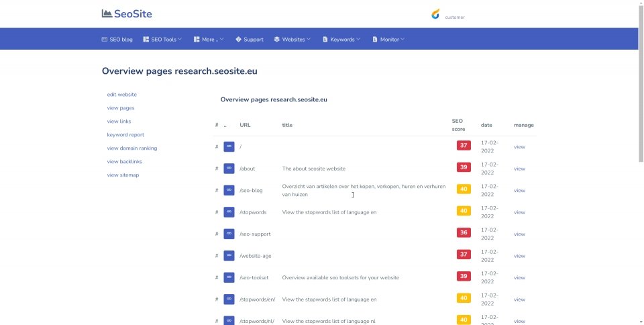Click the SeoSite chart logo icon
The image size is (644, 325).
[107, 13]
